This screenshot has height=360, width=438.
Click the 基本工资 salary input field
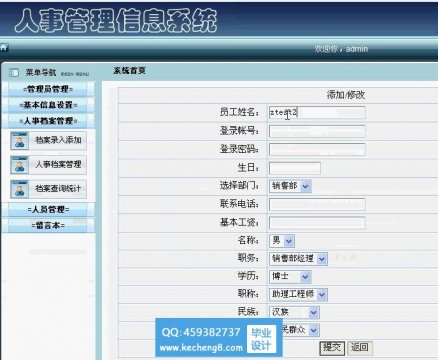(317, 223)
